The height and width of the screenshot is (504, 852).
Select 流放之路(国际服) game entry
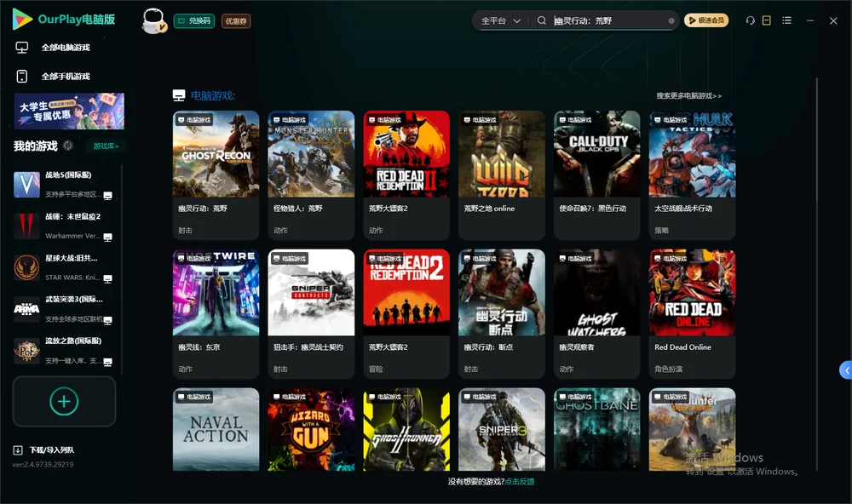coord(65,350)
